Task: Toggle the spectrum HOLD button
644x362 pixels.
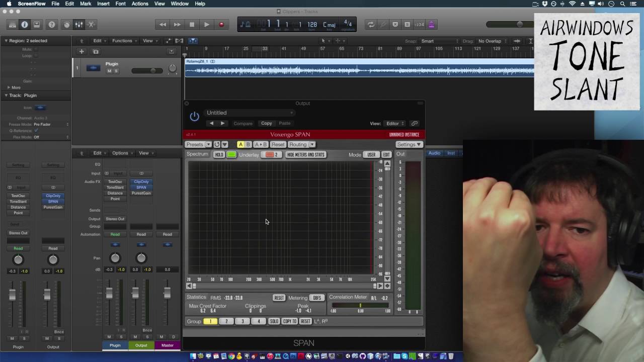Action: tap(219, 154)
